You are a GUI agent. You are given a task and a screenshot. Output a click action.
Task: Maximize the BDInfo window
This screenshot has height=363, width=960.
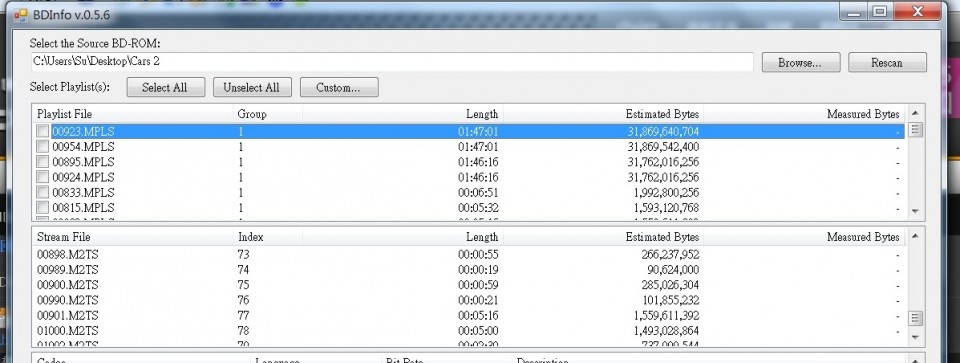pyautogui.click(x=880, y=11)
